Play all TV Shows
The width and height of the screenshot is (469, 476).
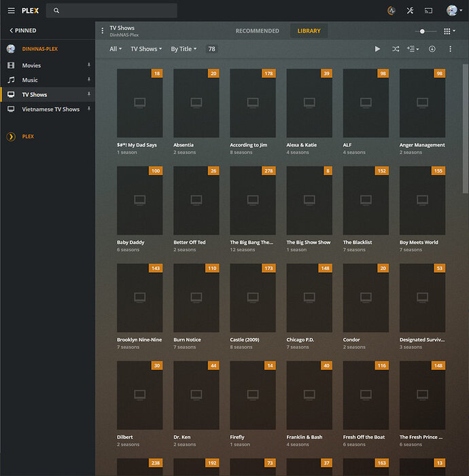click(378, 49)
